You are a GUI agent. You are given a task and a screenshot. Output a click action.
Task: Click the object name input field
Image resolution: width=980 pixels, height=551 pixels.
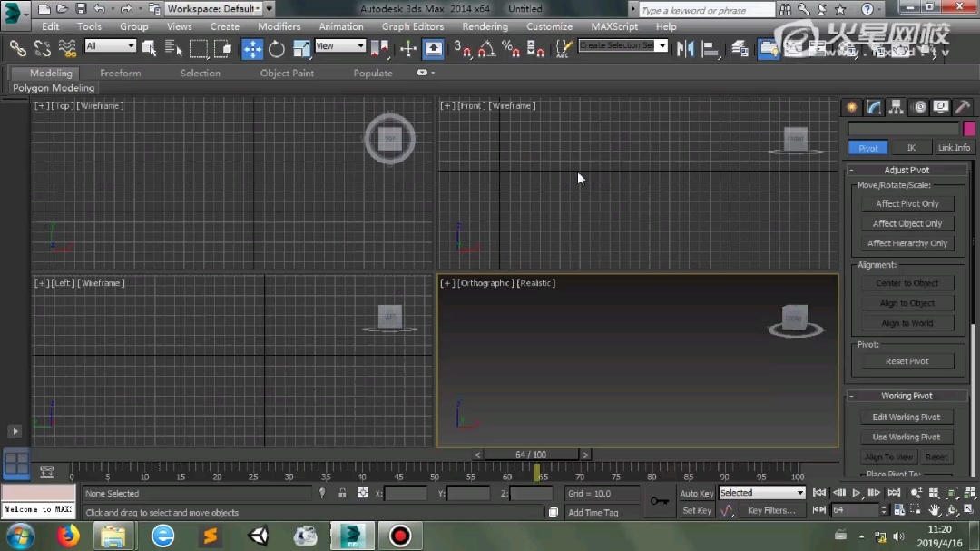click(x=903, y=129)
